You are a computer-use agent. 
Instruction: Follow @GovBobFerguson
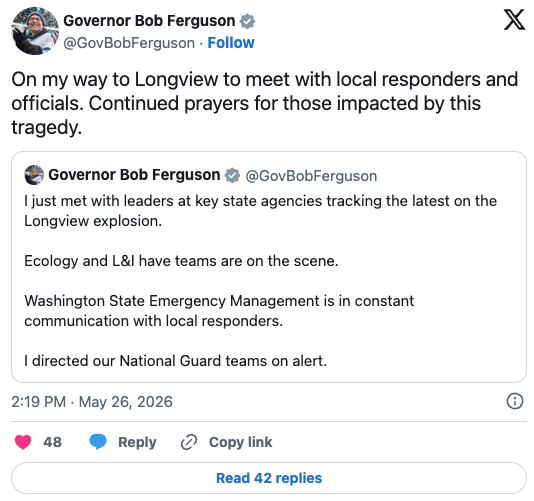(231, 43)
